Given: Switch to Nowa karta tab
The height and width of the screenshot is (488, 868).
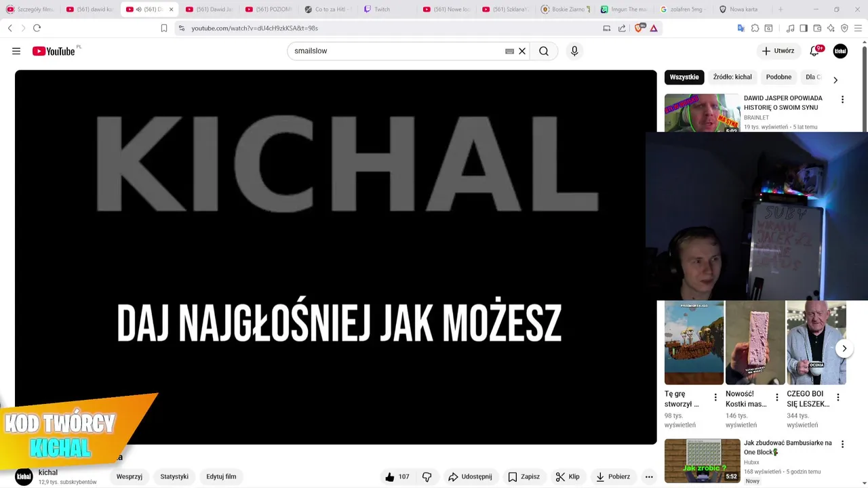Looking at the screenshot, I should [x=742, y=9].
